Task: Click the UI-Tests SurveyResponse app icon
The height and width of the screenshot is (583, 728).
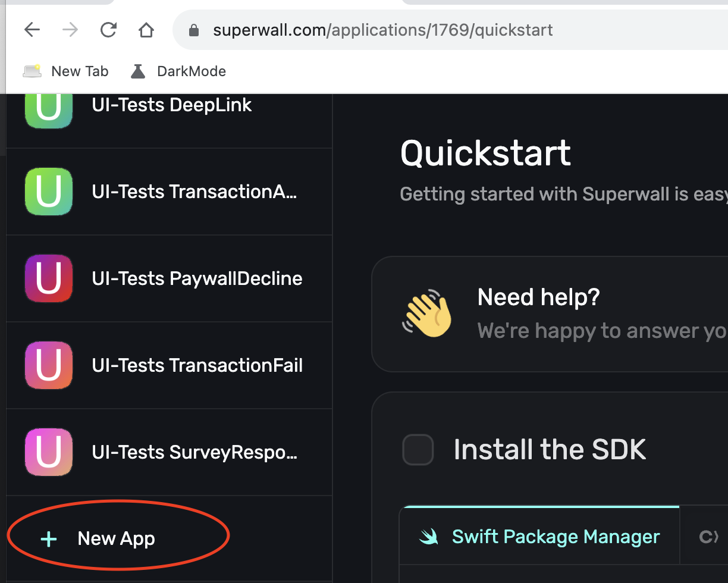Action: 49,452
